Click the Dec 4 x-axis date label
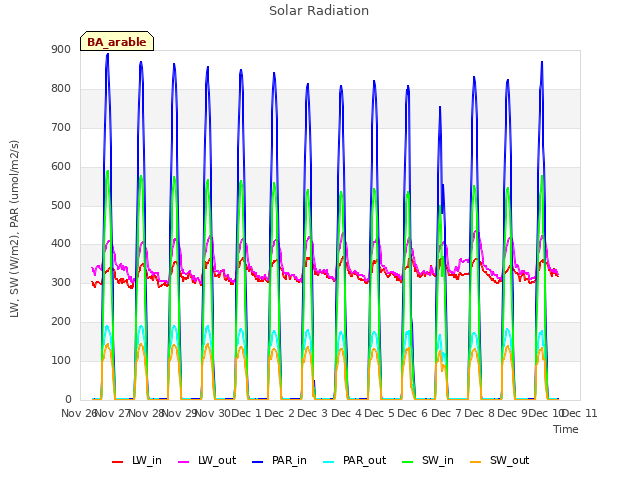This screenshot has width=640, height=480. [346, 413]
